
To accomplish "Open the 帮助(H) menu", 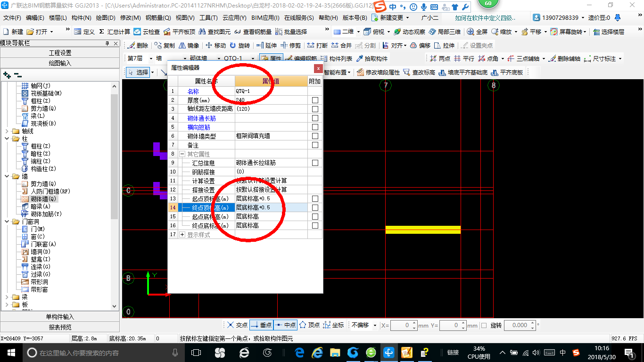I will tap(329, 17).
